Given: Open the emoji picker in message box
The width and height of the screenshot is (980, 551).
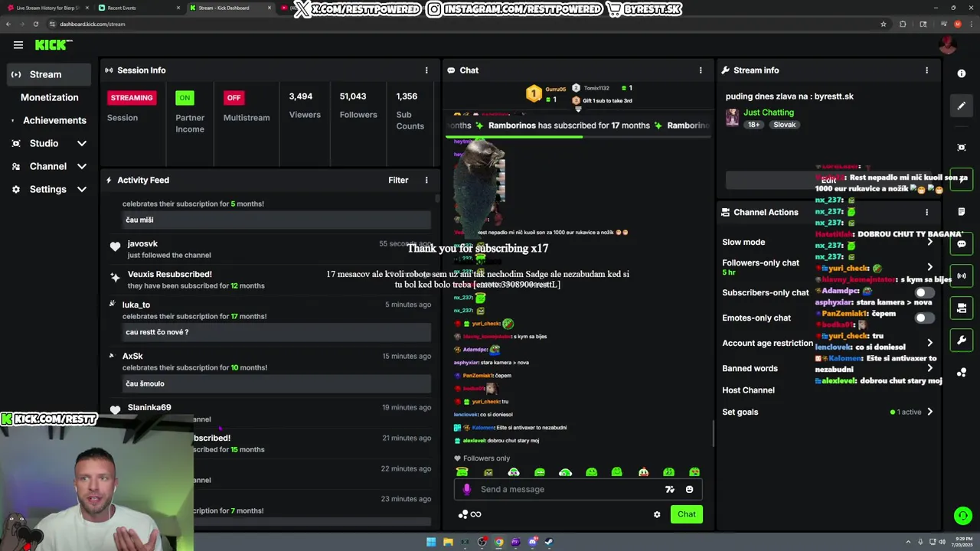Looking at the screenshot, I should (x=689, y=490).
